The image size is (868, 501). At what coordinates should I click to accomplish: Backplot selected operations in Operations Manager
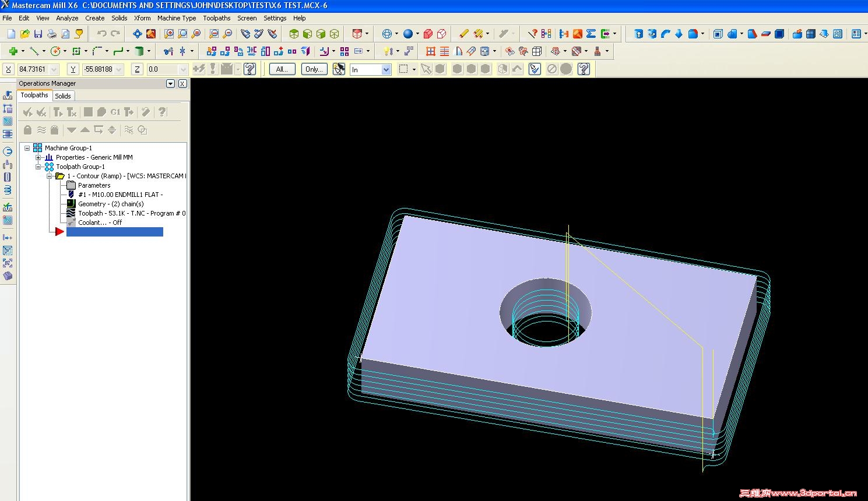tap(88, 112)
